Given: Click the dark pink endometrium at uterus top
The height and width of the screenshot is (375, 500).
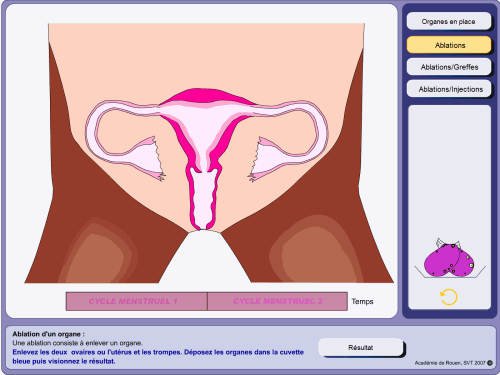Looking at the screenshot, I should pyautogui.click(x=207, y=97).
